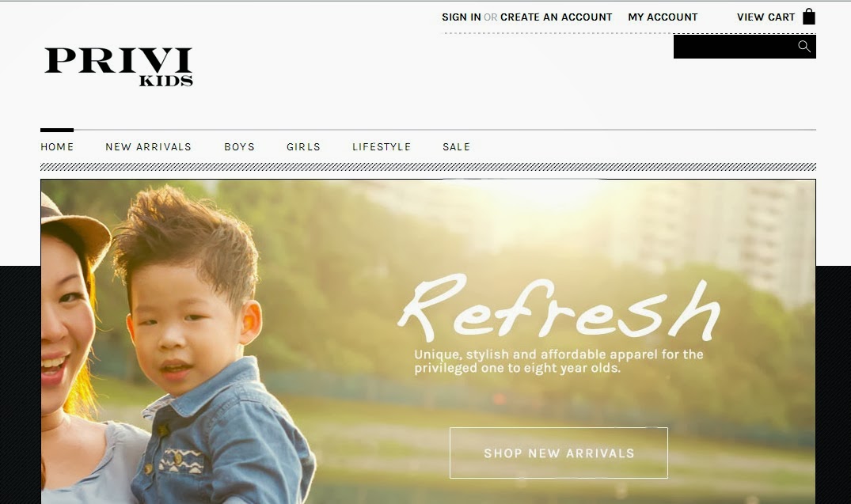Select the Home navigation item

tap(57, 147)
